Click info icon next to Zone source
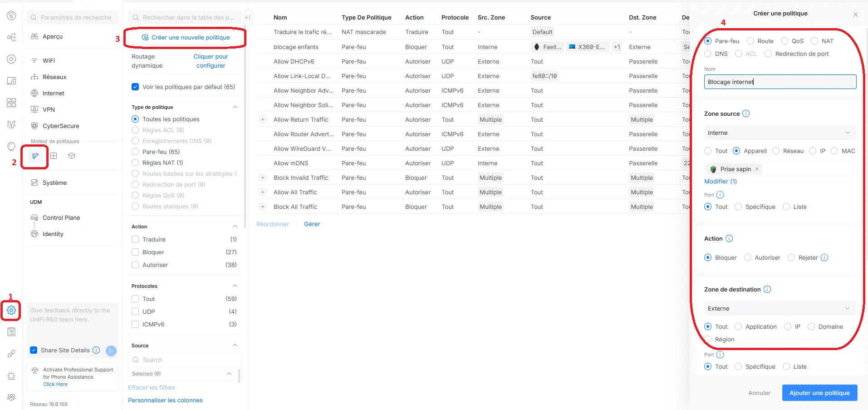The height and width of the screenshot is (410, 868). point(746,114)
